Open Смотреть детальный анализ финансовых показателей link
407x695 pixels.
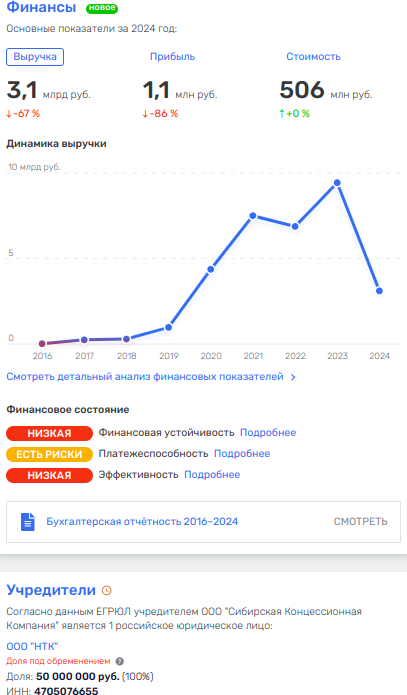[x=145, y=377]
